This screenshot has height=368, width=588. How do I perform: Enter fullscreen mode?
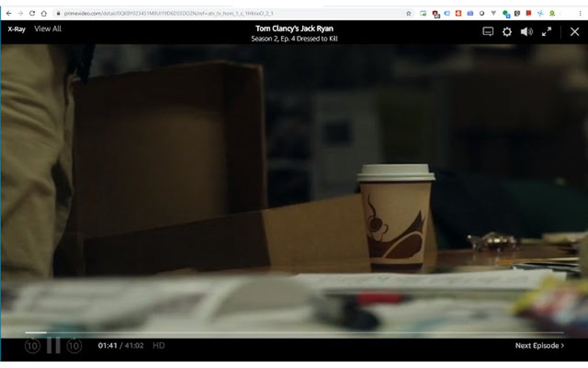tap(546, 32)
